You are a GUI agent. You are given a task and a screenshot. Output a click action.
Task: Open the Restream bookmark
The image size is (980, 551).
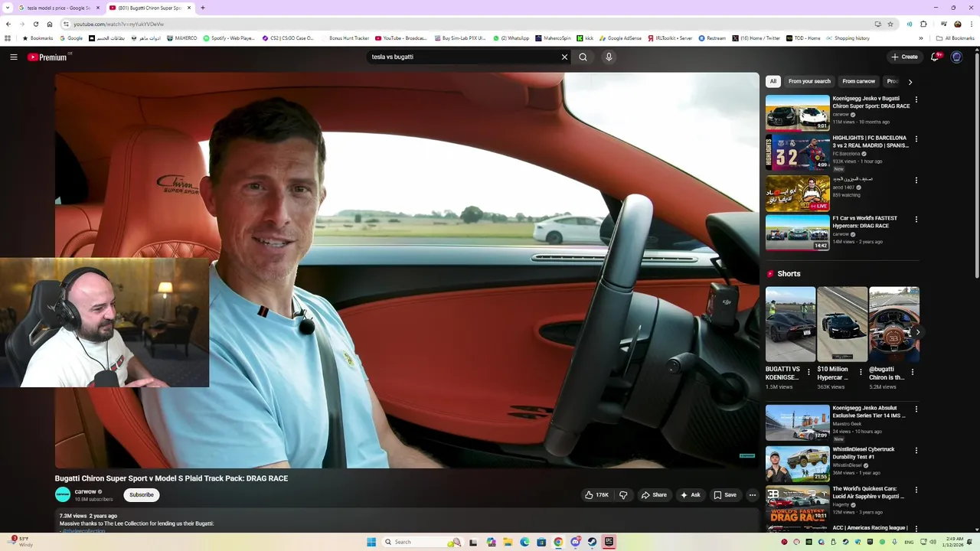point(712,38)
